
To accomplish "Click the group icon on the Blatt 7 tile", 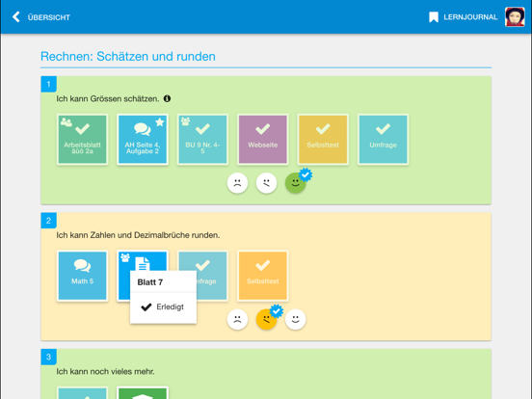I will coord(125,257).
